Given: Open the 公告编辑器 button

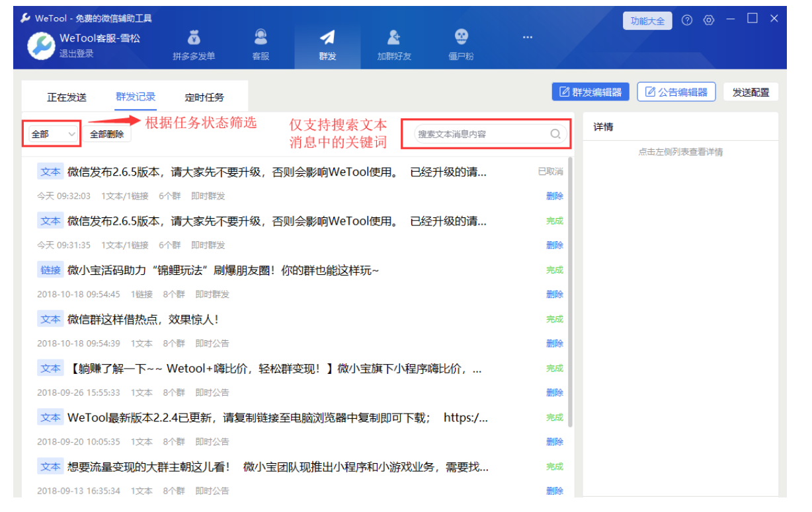Looking at the screenshot, I should click(x=676, y=92).
